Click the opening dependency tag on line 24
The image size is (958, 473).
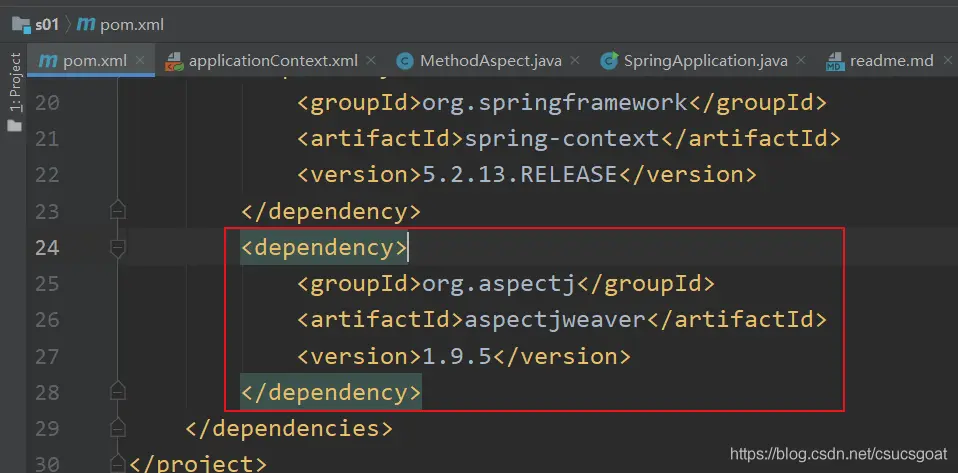(x=323, y=248)
